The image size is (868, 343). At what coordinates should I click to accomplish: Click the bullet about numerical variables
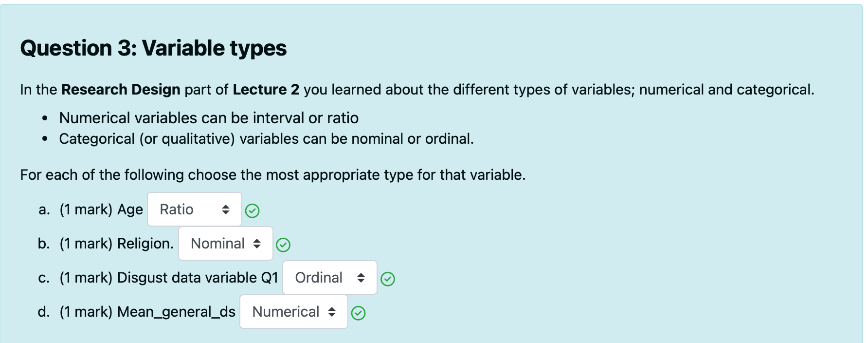click(x=209, y=118)
